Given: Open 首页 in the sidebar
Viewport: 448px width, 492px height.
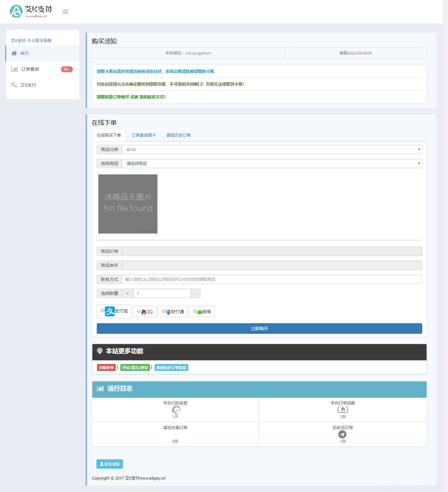Looking at the screenshot, I should 43,53.
